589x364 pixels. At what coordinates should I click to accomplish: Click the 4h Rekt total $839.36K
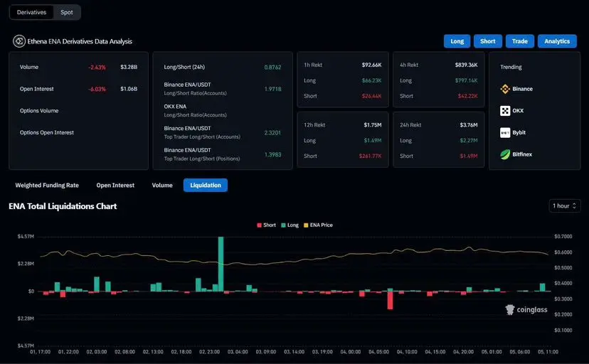click(x=466, y=65)
